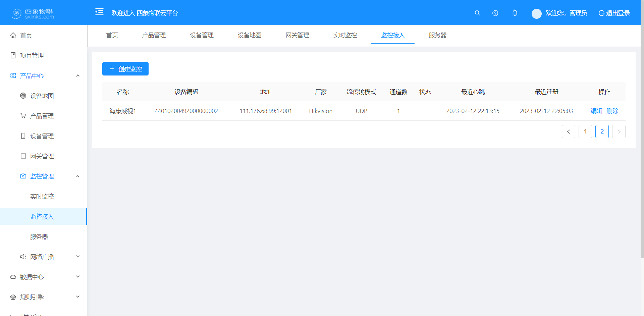Select the 设备地图 globe icon in sidebar

click(x=22, y=96)
